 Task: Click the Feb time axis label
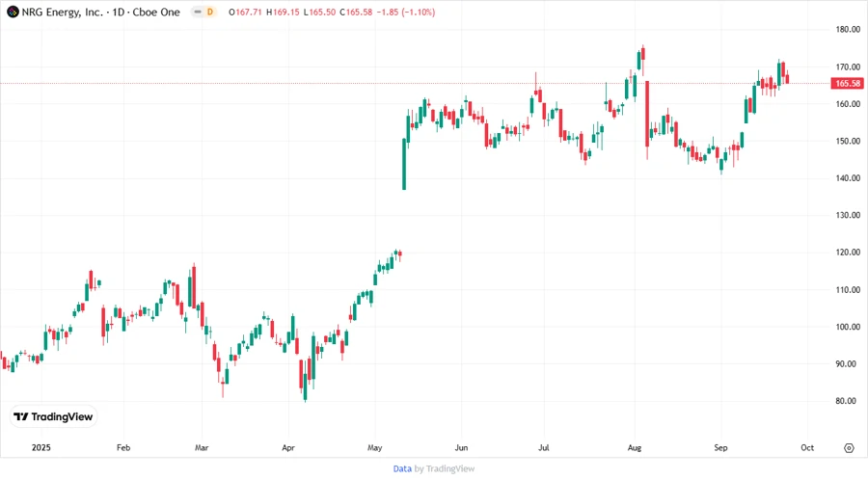click(123, 447)
